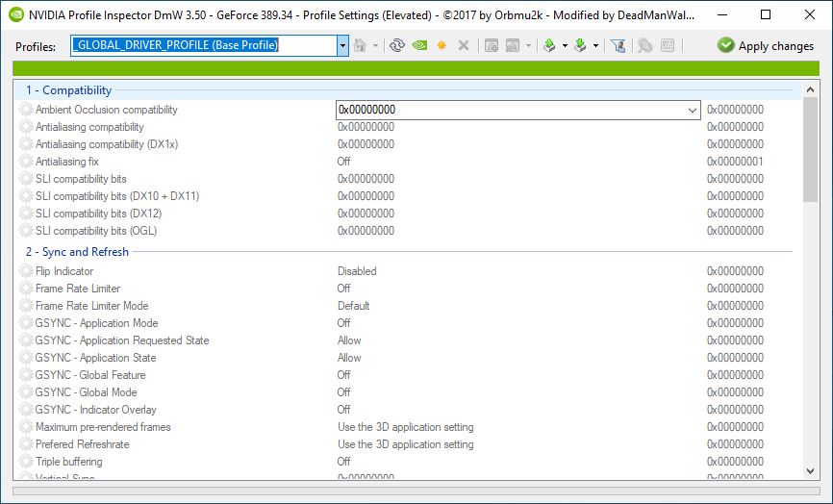The height and width of the screenshot is (504, 833).
Task: Select GSYNC - Application Requested State row
Action: pos(408,340)
